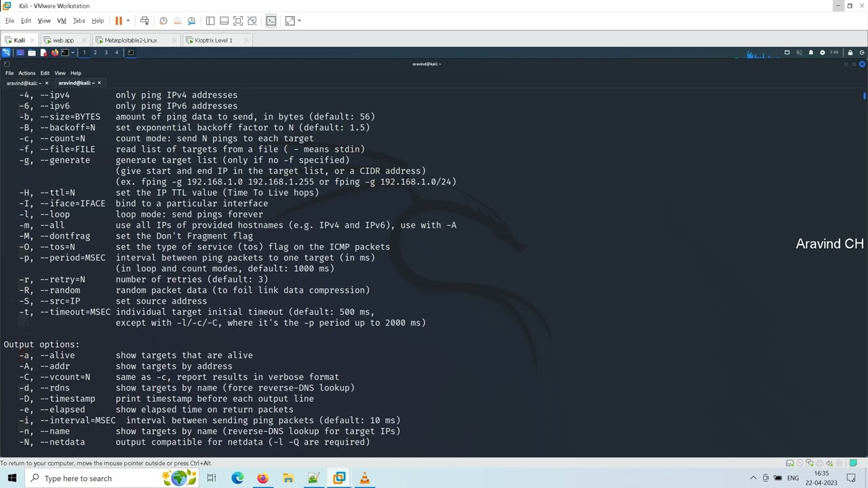The image size is (868, 488).
Task: Open terminal Edit menu
Action: 45,73
